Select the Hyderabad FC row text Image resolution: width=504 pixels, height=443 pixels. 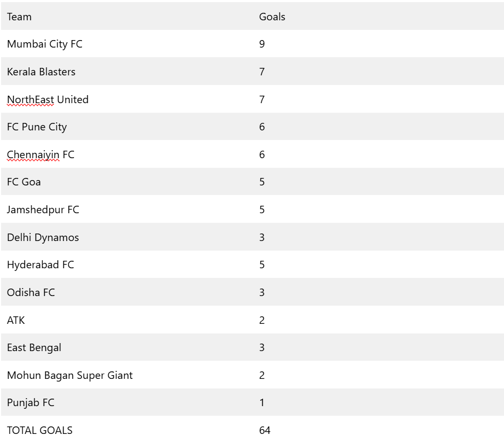[x=41, y=265]
